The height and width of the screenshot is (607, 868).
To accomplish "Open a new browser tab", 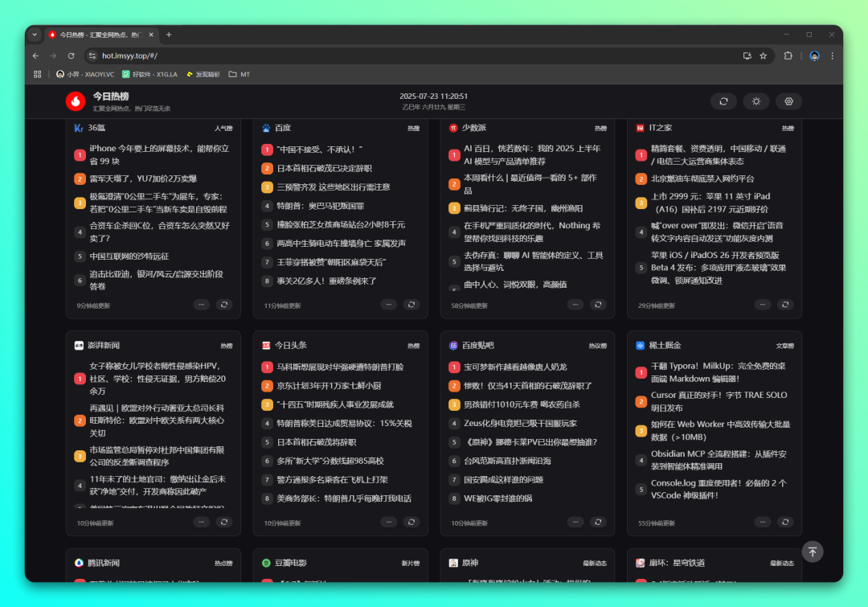I will tap(169, 35).
